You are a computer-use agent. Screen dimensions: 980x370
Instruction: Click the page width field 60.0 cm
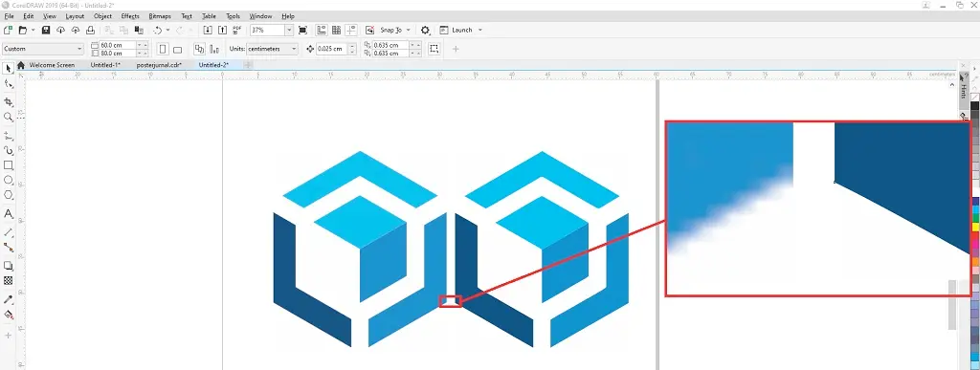[118, 45]
